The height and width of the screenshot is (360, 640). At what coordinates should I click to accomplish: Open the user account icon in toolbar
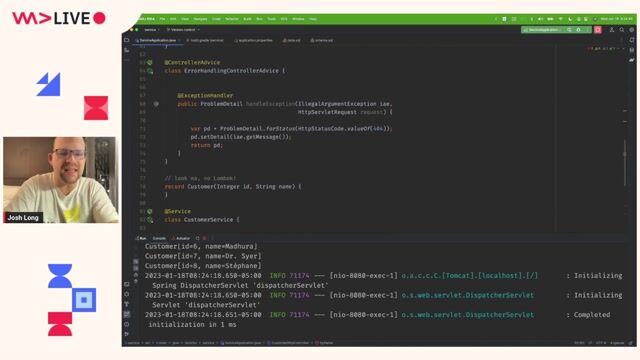click(x=611, y=30)
